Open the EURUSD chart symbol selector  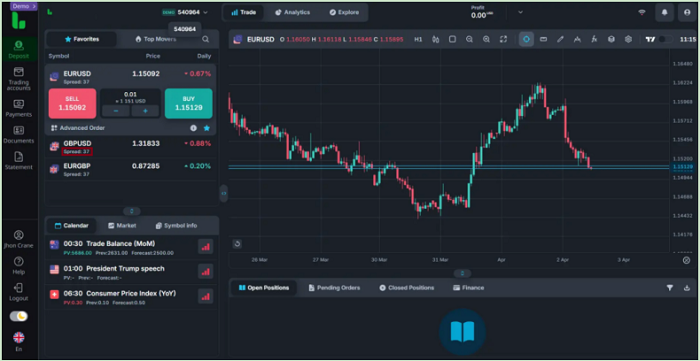[x=254, y=39]
